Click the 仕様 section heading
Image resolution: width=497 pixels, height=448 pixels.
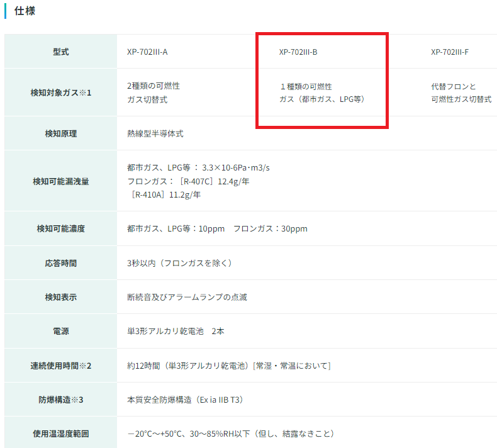click(x=24, y=11)
